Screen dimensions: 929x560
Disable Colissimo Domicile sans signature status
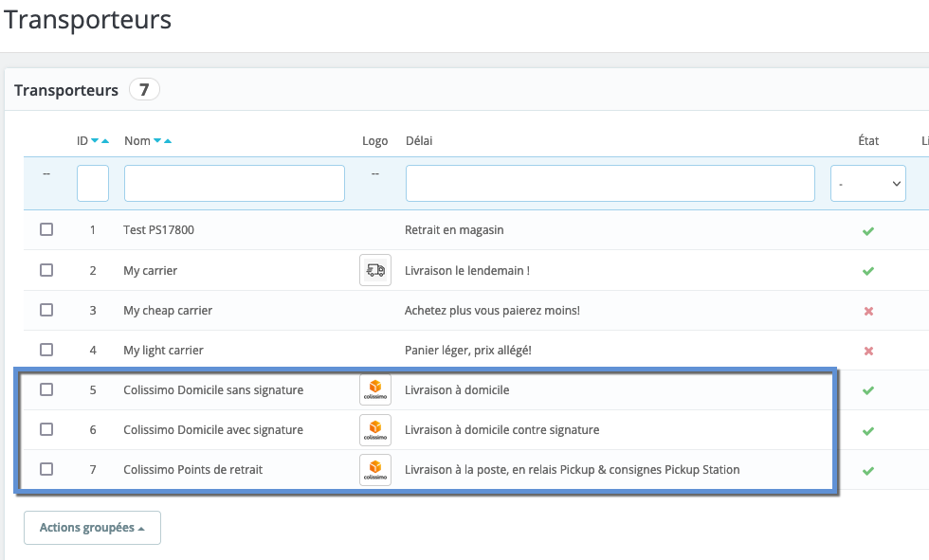(x=868, y=390)
